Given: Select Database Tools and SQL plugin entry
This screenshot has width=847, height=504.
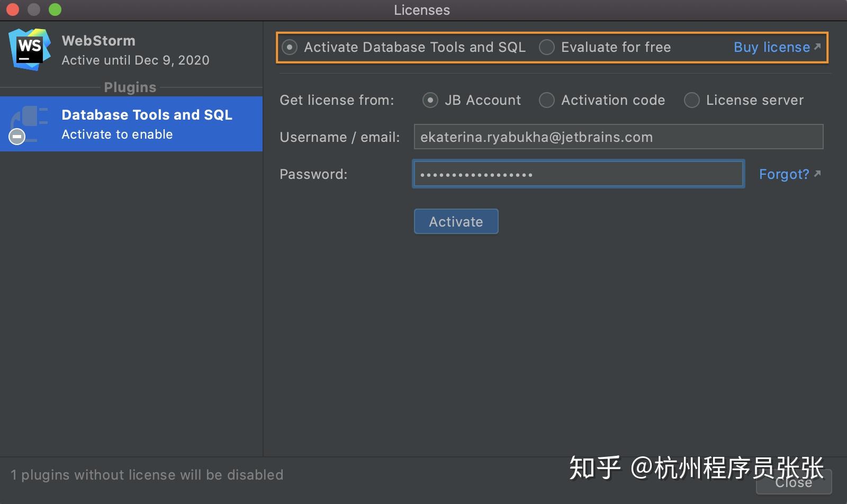Looking at the screenshot, I should click(x=131, y=124).
